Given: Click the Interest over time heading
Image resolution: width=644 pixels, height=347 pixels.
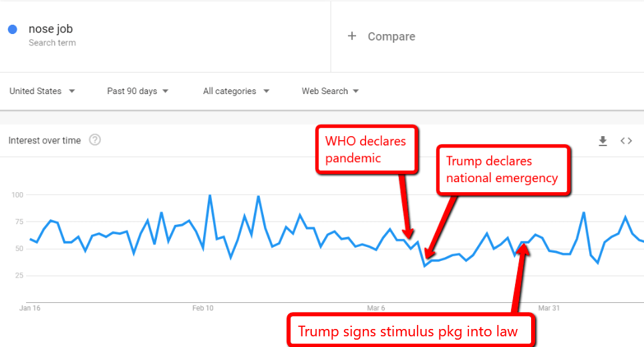Looking at the screenshot, I should (44, 141).
